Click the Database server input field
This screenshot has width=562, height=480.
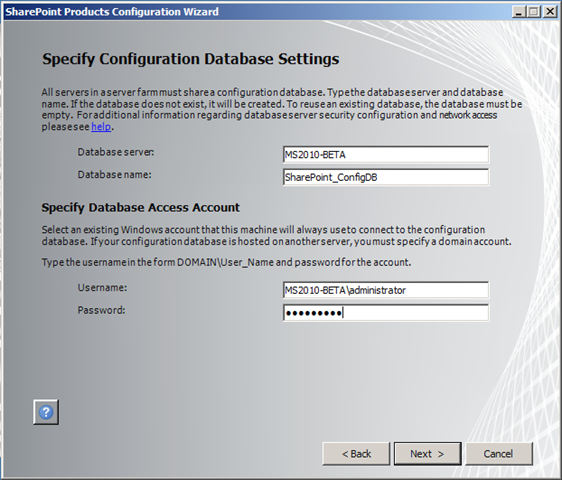(x=386, y=155)
